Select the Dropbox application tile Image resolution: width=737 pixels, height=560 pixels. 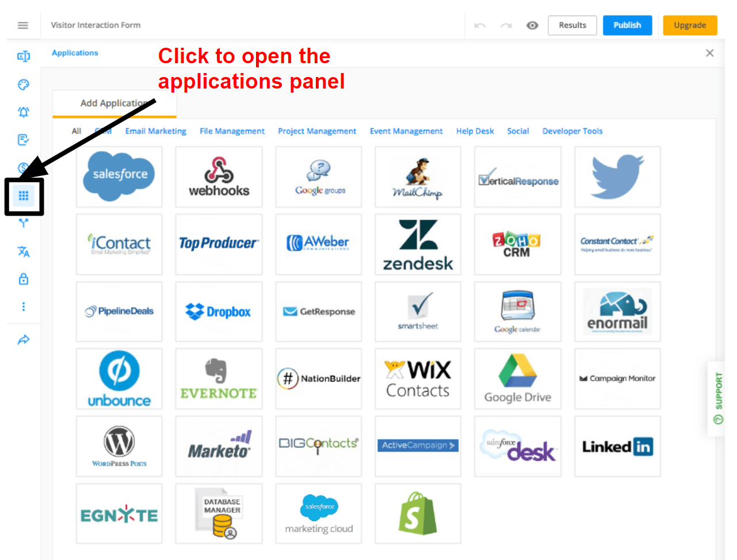point(219,312)
